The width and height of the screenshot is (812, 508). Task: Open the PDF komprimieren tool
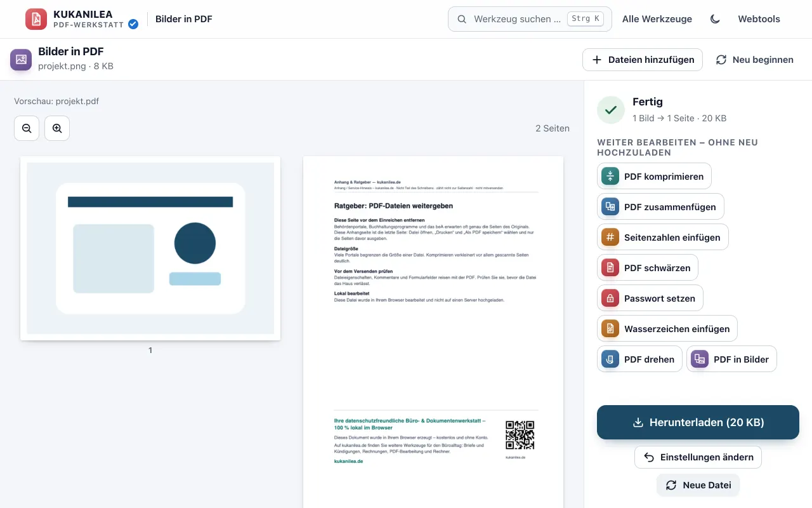pos(654,177)
